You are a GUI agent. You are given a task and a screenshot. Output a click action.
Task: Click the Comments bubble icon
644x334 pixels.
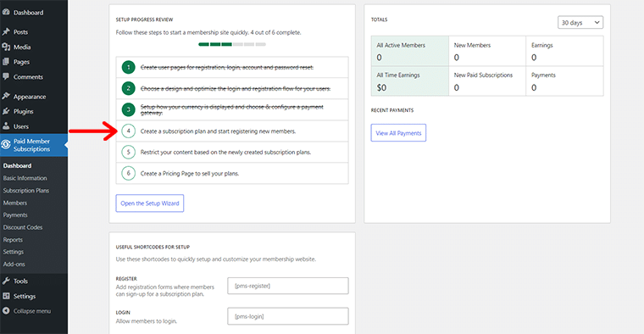[x=6, y=76]
